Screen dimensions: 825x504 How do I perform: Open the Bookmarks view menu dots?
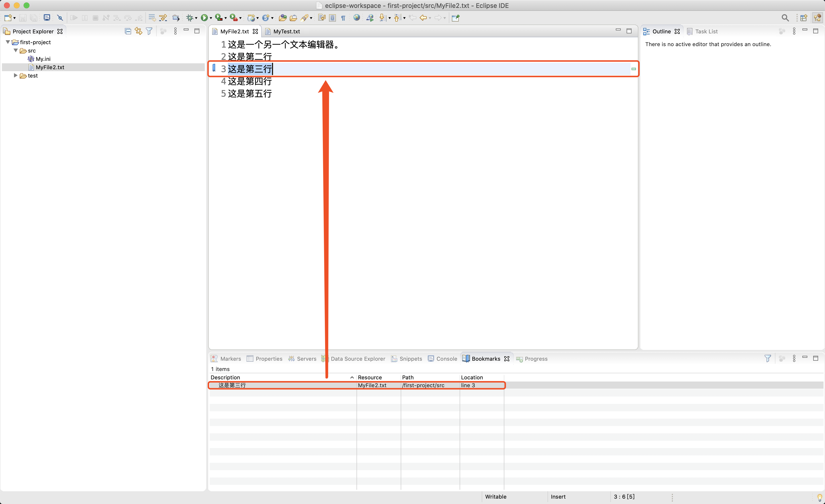pyautogui.click(x=794, y=358)
